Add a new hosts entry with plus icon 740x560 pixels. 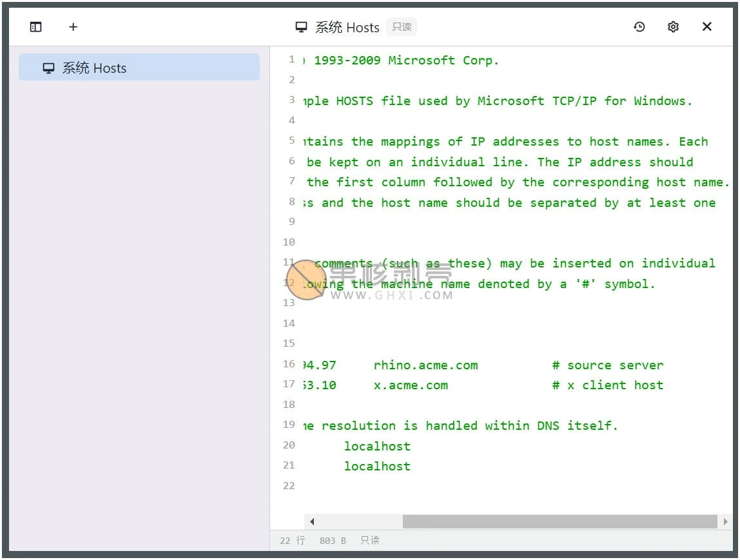[x=73, y=27]
